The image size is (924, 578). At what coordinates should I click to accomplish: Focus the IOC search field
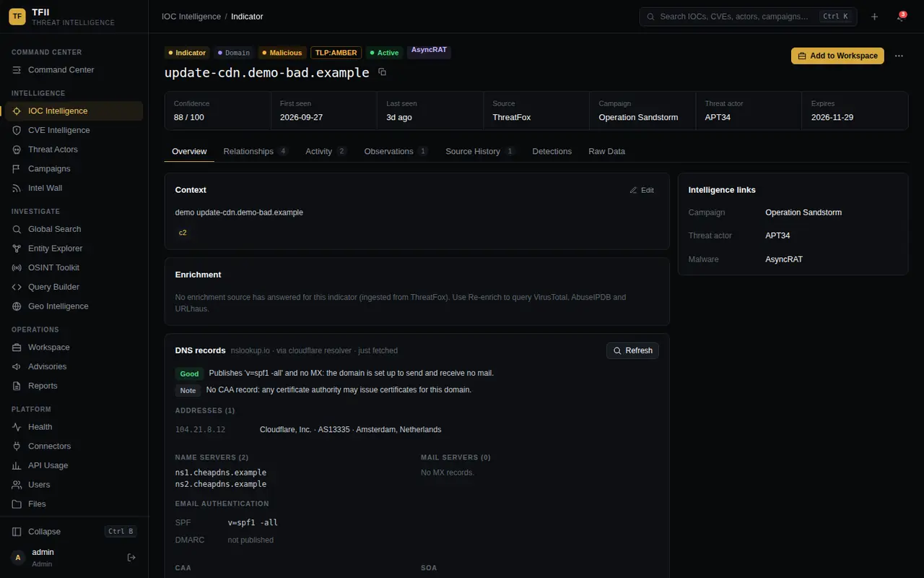[748, 17]
